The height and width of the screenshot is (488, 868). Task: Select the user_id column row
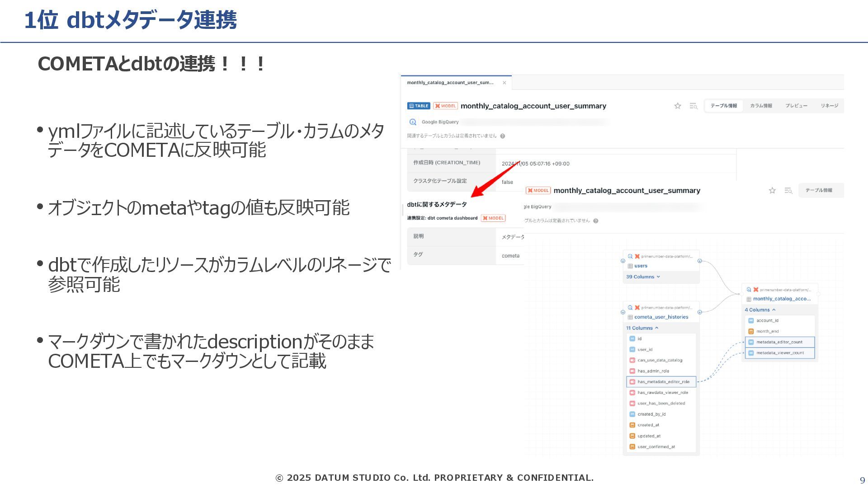click(661, 350)
